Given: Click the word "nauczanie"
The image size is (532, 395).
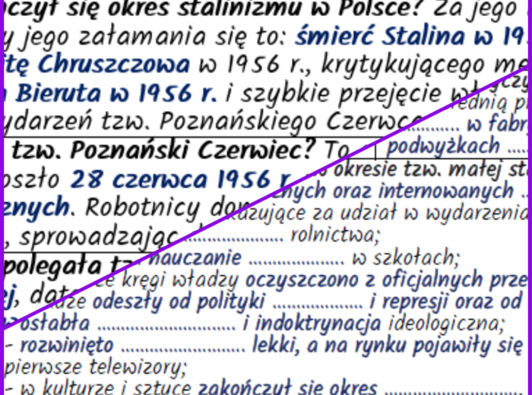Looking at the screenshot, I should [195, 258].
